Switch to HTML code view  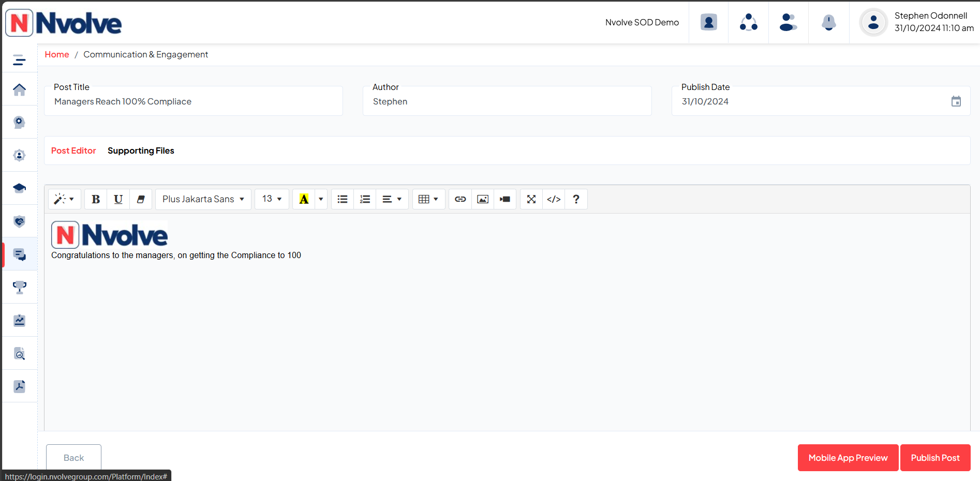[x=554, y=199]
